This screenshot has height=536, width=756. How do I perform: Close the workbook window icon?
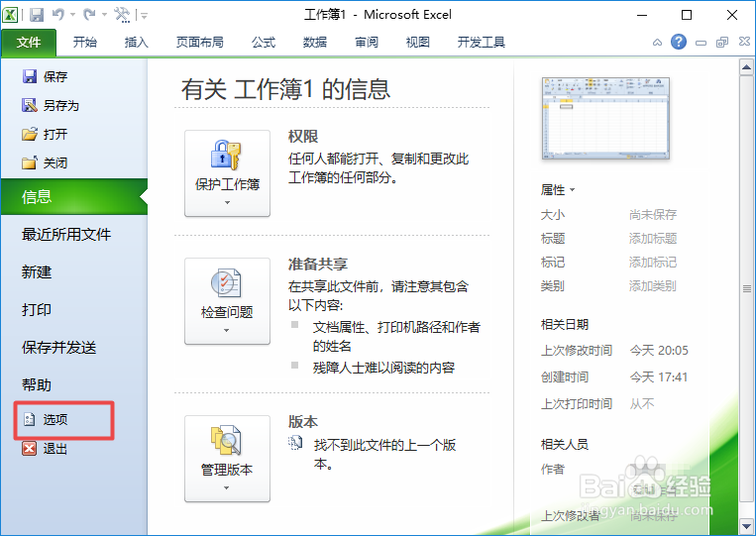point(744,42)
